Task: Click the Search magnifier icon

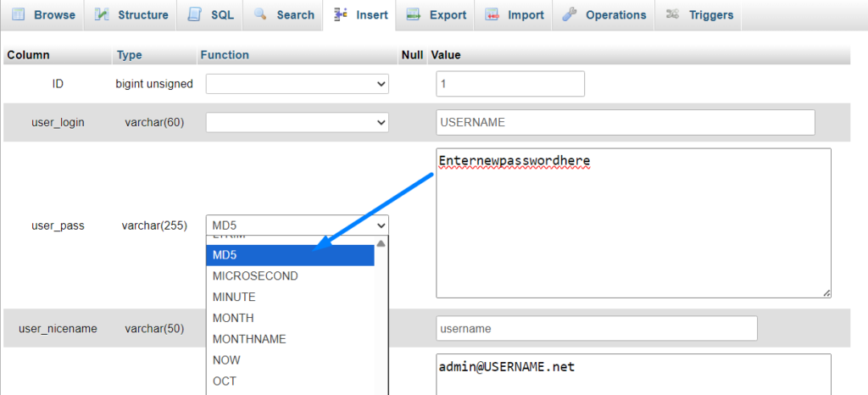Action: tap(261, 14)
